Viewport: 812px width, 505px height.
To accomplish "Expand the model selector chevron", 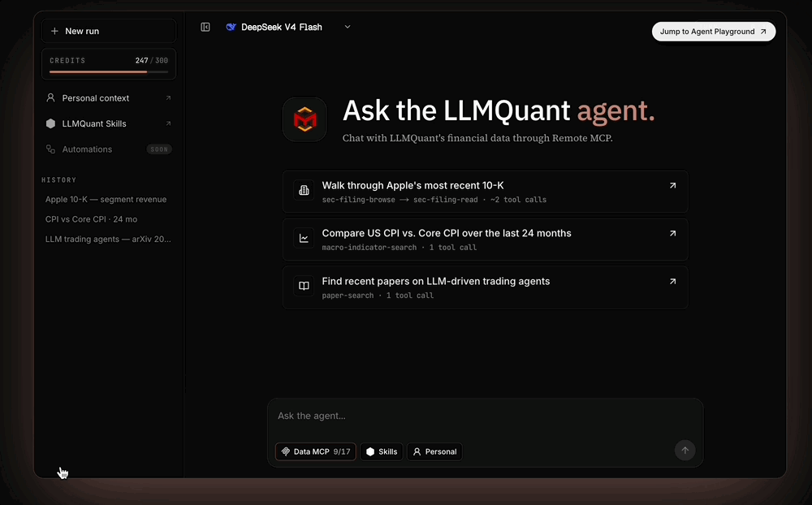I will 348,27.
